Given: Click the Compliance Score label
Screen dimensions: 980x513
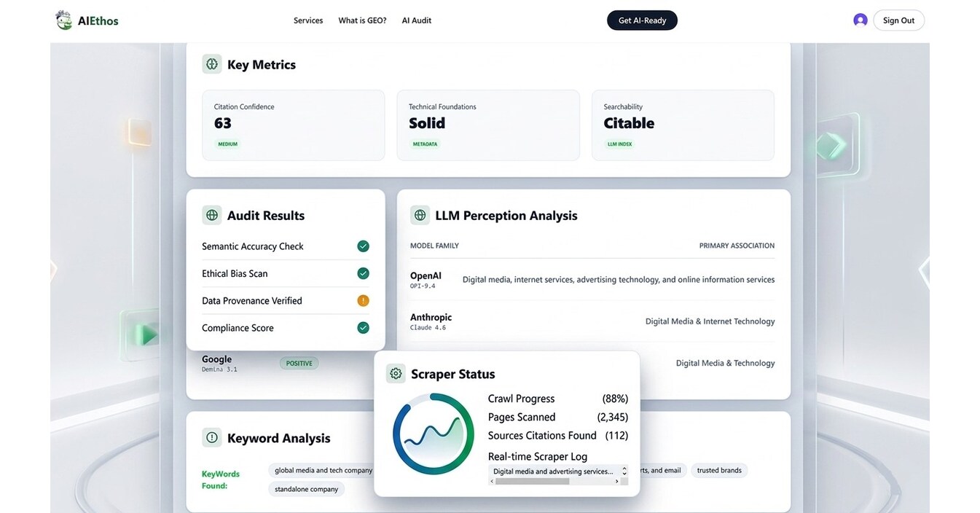Looking at the screenshot, I should [x=238, y=328].
